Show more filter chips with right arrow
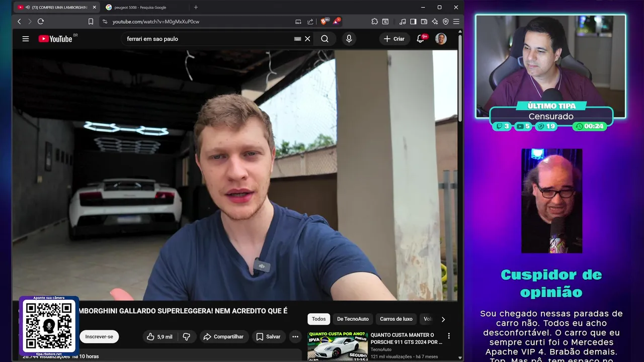Image resolution: width=644 pixels, height=362 pixels. click(443, 319)
